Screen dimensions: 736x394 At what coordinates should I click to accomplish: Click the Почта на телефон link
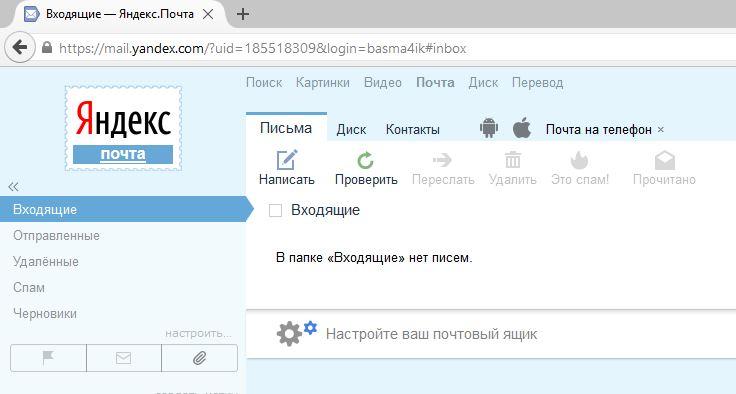pos(598,129)
